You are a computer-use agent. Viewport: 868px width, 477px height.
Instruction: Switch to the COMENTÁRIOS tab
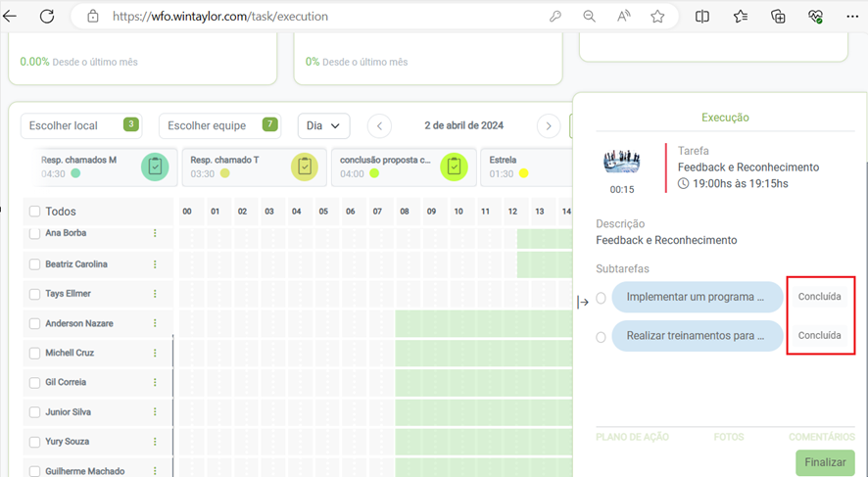point(821,437)
